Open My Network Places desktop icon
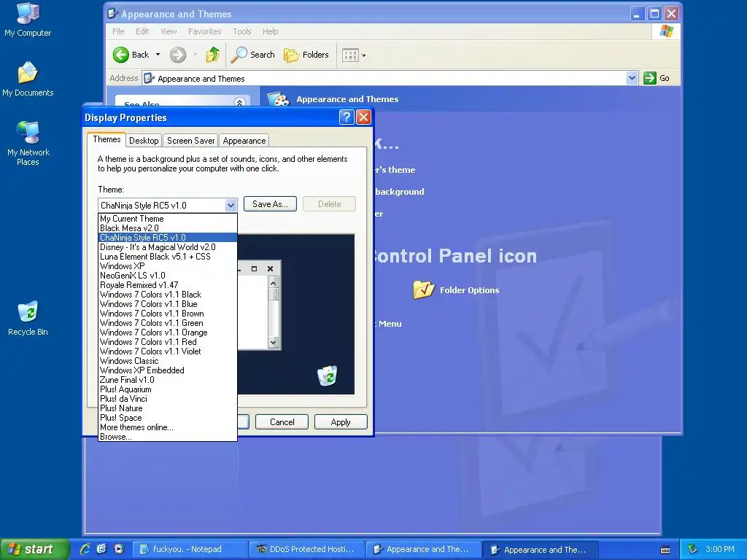 (28, 143)
